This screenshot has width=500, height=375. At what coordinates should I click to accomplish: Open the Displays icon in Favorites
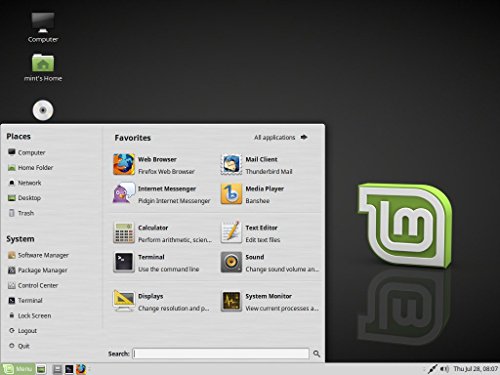(124, 301)
